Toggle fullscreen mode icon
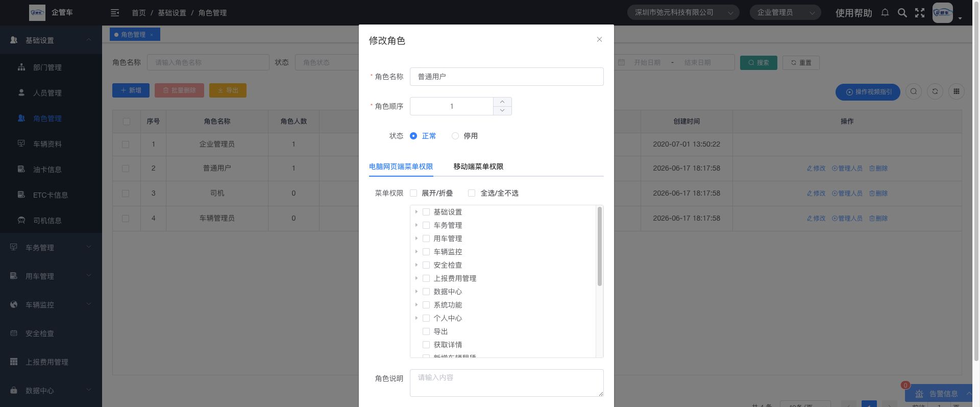 pyautogui.click(x=920, y=13)
